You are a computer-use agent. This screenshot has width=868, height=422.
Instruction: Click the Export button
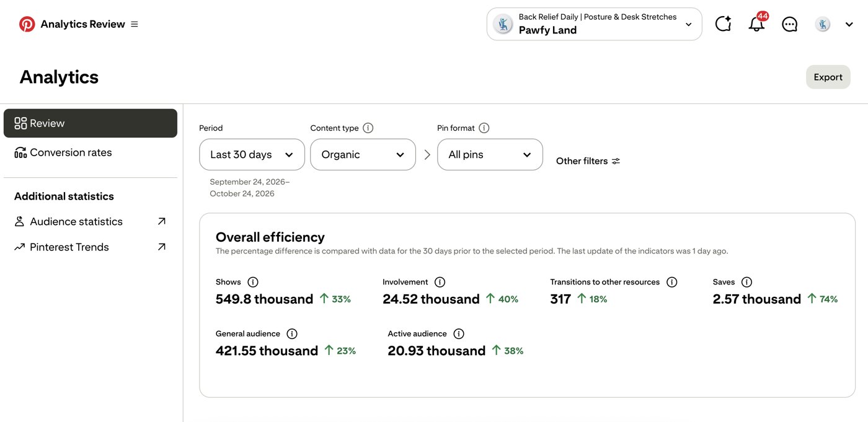(828, 77)
